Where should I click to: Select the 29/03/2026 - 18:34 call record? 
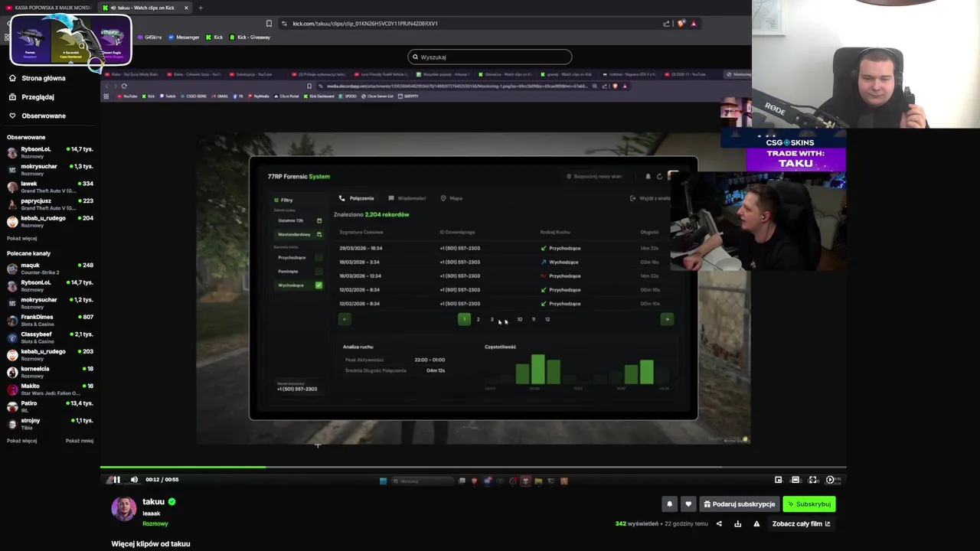click(x=505, y=248)
